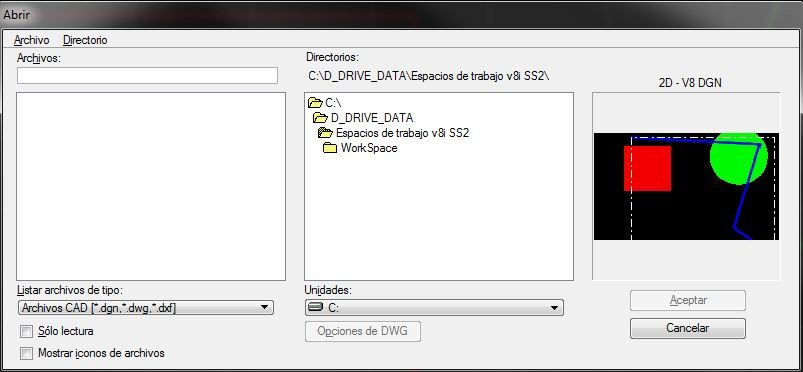Click the WorkSpace folder icon
The image size is (803, 372).
[330, 148]
